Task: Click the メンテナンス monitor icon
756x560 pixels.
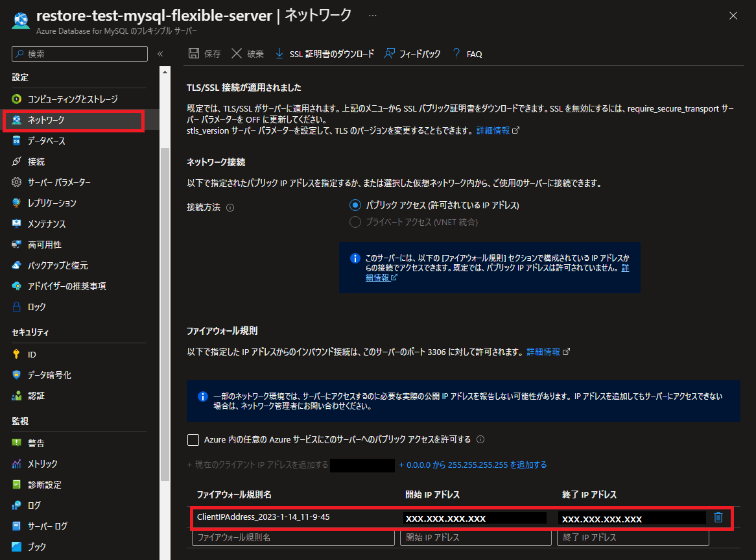Action: pos(16,223)
